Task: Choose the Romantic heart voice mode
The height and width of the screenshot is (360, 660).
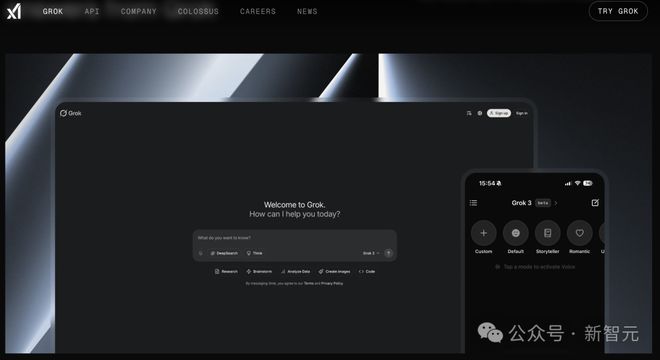Action: tap(580, 233)
